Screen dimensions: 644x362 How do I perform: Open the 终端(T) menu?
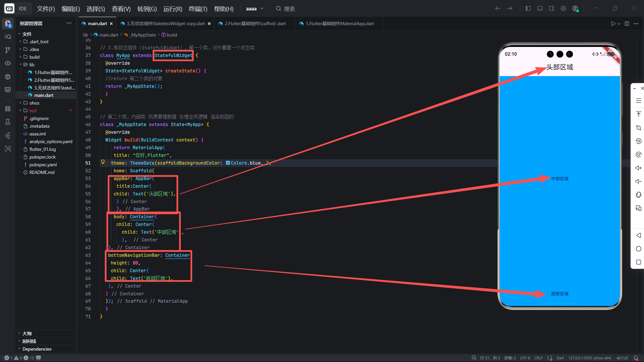198,9
